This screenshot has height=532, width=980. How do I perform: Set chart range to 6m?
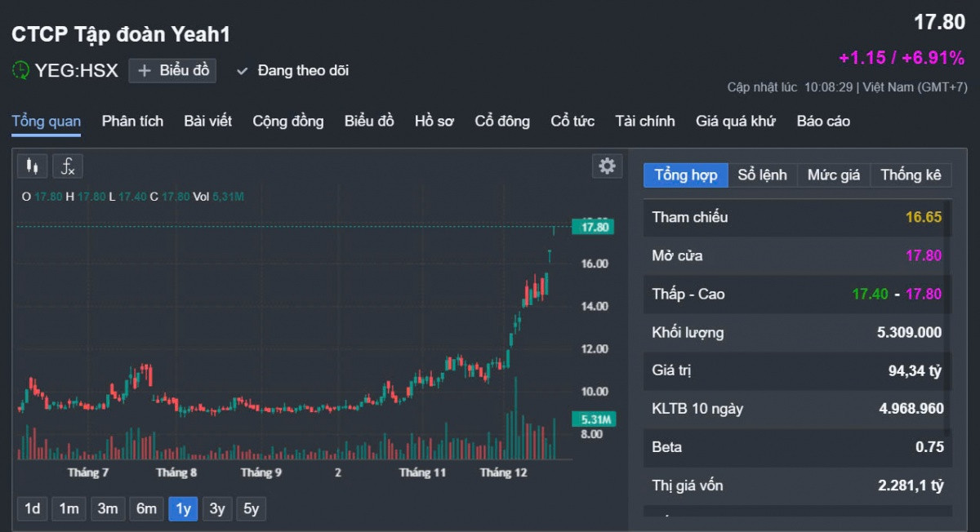click(x=146, y=509)
